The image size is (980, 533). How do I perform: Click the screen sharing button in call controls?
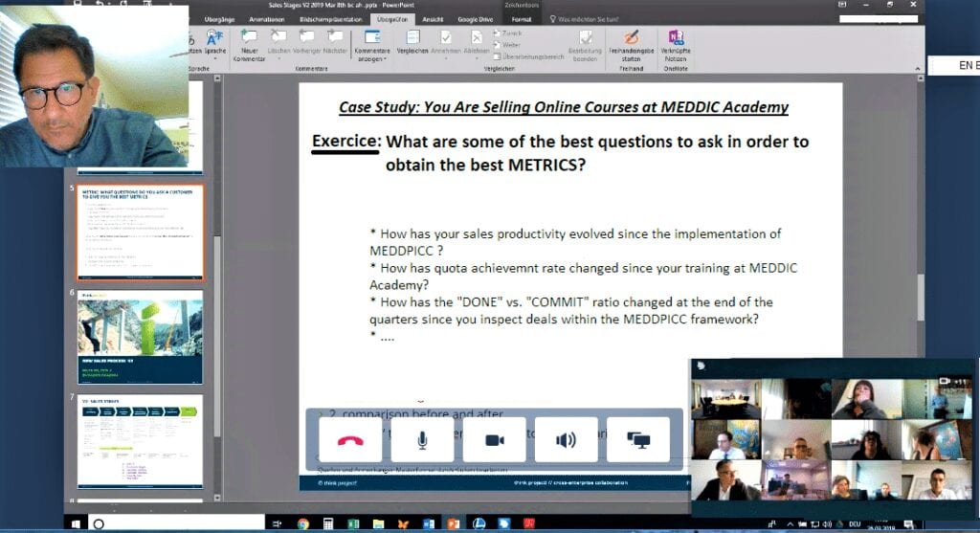pyautogui.click(x=638, y=440)
